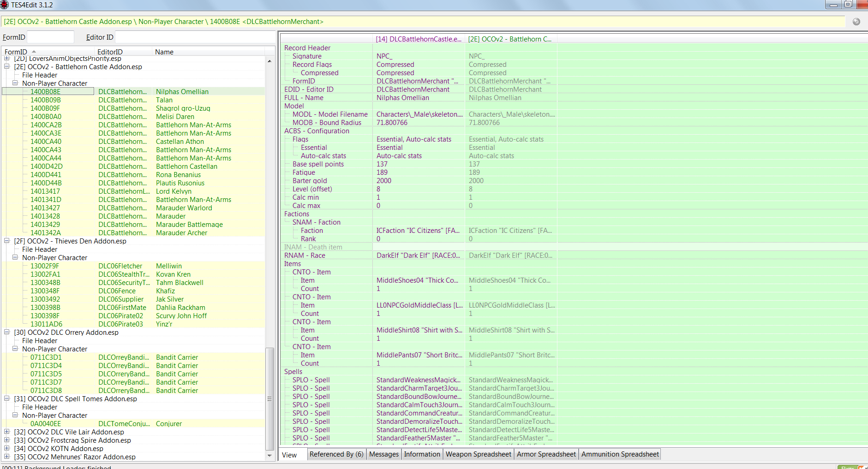Select record 0A0040EE Conjurer
Screen dimensions: 868x469
click(x=134, y=423)
